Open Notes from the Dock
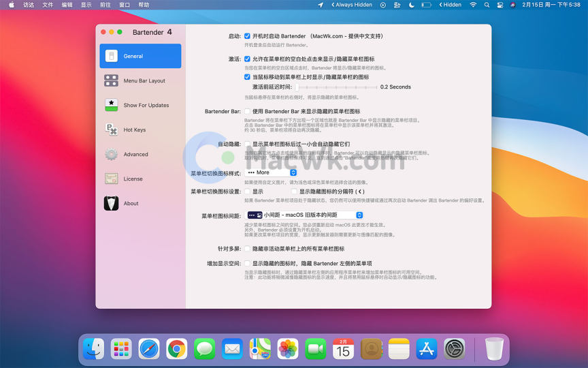The width and height of the screenshot is (588, 368). pos(399,349)
